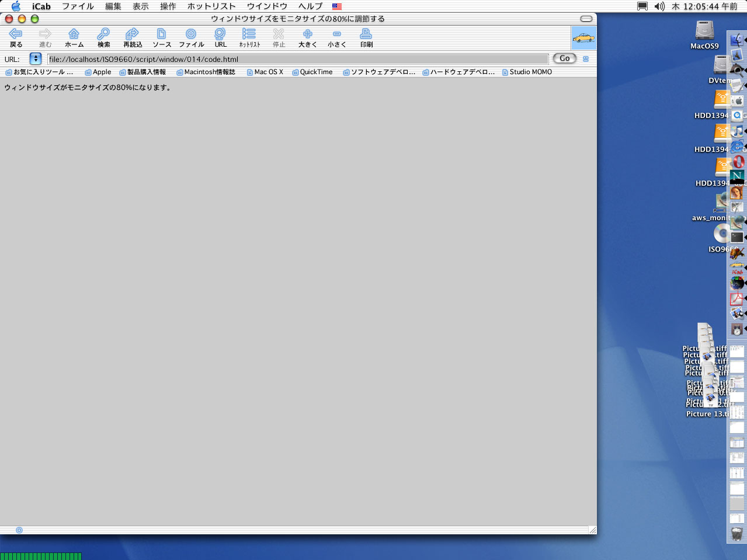Image resolution: width=747 pixels, height=560 pixels.
Task: Open the 操作 menu
Action: point(168,6)
